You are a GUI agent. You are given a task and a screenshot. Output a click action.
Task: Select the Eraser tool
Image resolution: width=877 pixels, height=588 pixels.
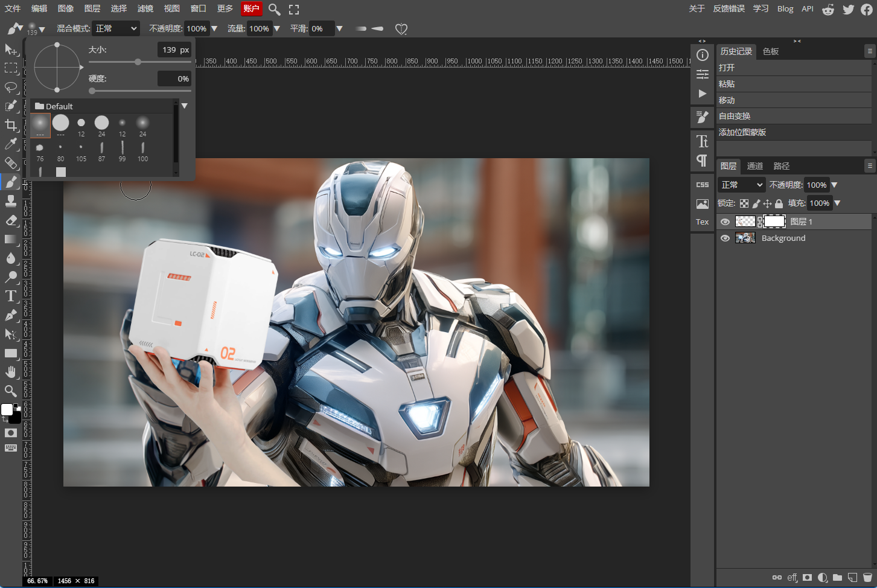pos(11,220)
